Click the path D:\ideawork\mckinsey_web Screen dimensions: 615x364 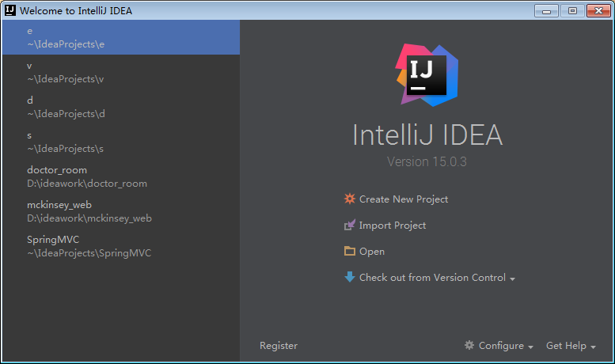click(x=89, y=218)
